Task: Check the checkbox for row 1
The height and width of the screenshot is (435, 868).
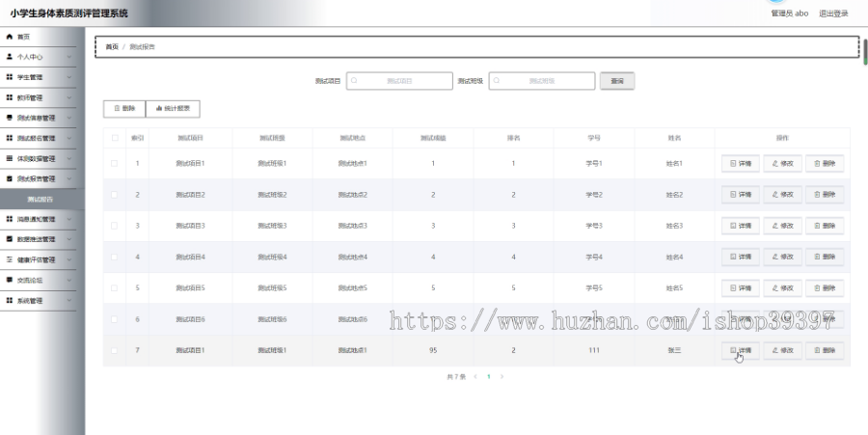Action: (115, 163)
